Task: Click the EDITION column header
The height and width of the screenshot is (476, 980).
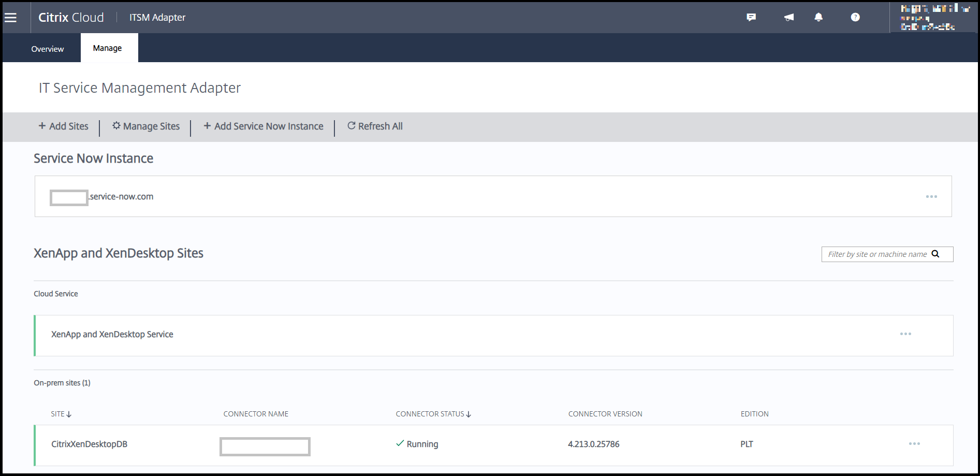Action: pyautogui.click(x=754, y=414)
